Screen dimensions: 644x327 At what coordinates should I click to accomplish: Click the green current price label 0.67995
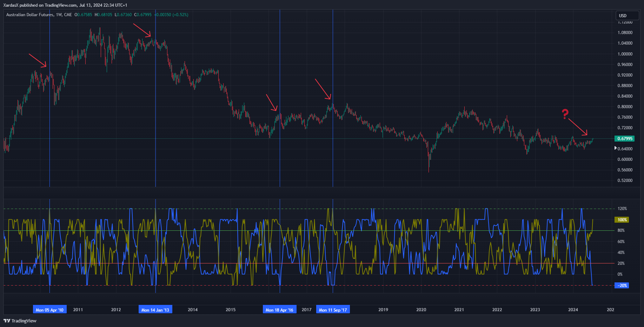coord(625,139)
